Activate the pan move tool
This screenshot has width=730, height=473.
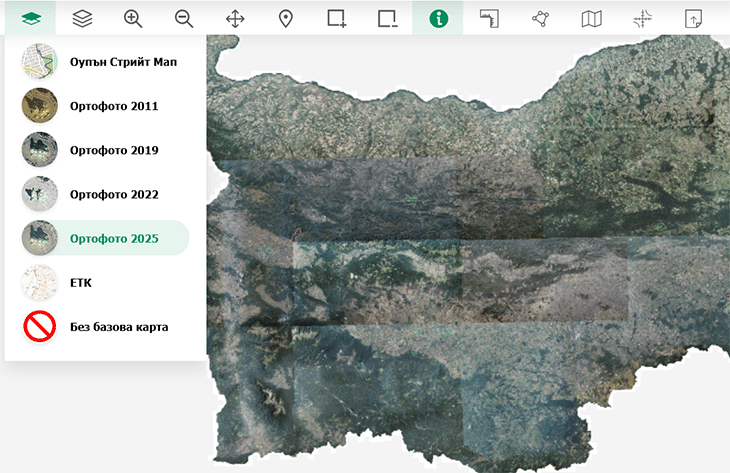(x=235, y=19)
